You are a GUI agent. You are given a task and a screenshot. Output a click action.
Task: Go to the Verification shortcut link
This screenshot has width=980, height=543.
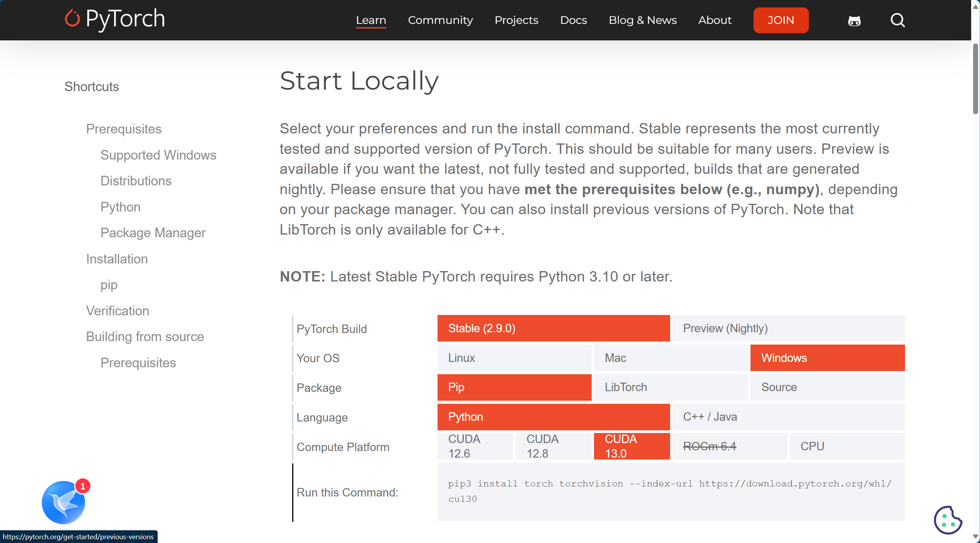tap(117, 311)
